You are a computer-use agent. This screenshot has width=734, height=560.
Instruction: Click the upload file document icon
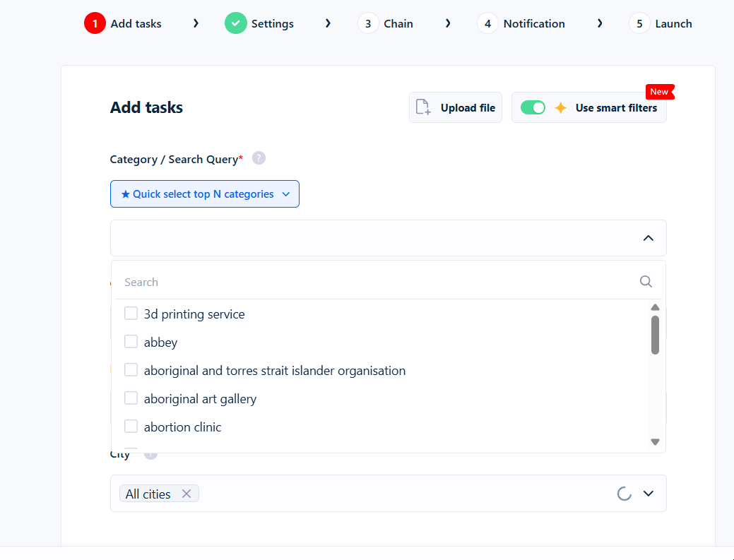[x=423, y=107]
